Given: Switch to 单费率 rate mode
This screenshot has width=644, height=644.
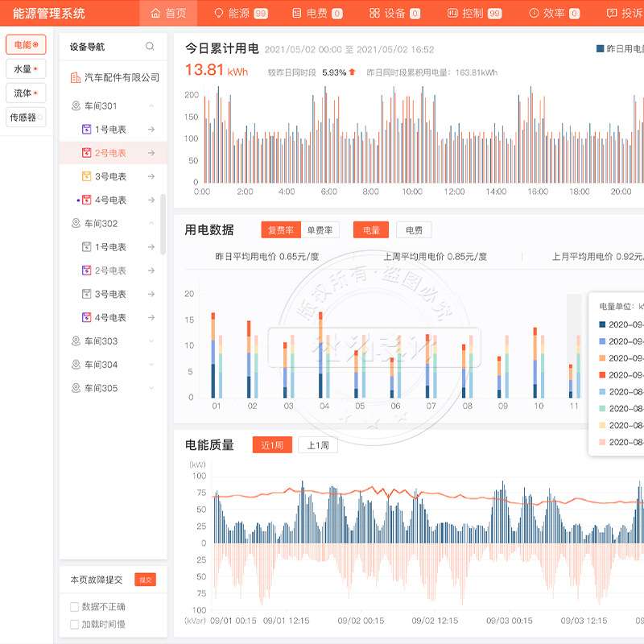Looking at the screenshot, I should coord(320,230).
